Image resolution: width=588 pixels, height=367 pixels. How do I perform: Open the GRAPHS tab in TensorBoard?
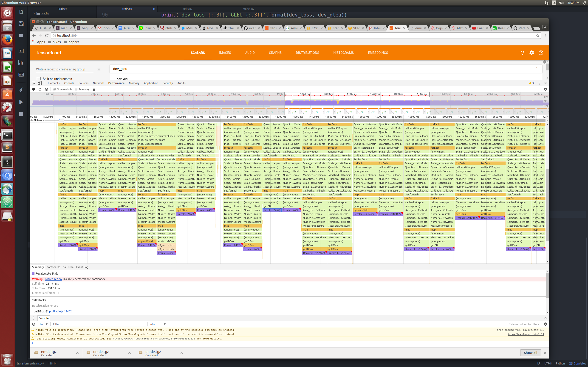275,53
